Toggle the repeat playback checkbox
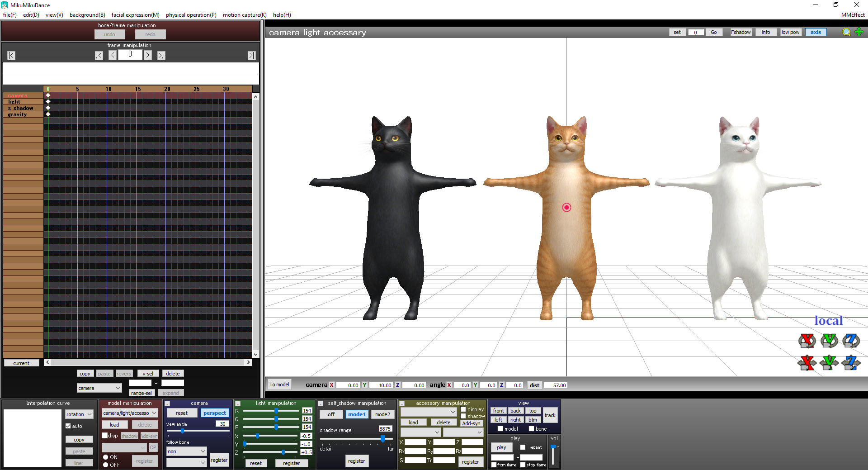 click(523, 447)
